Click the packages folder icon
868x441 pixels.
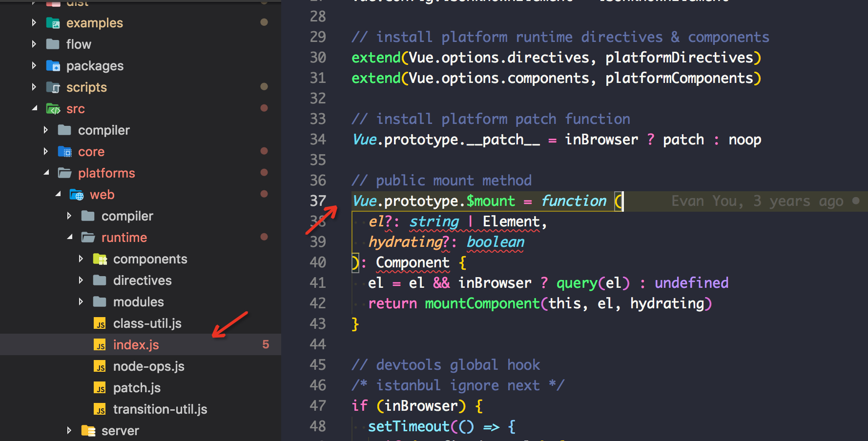pyautogui.click(x=53, y=65)
